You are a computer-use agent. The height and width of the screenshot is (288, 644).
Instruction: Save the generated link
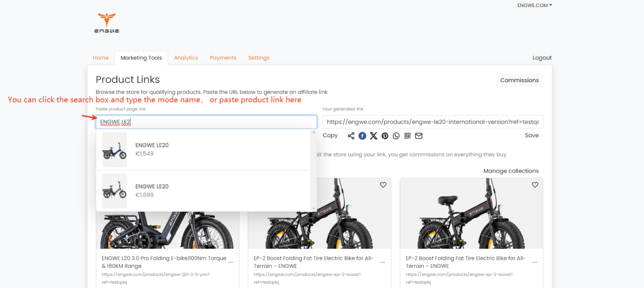click(x=532, y=136)
